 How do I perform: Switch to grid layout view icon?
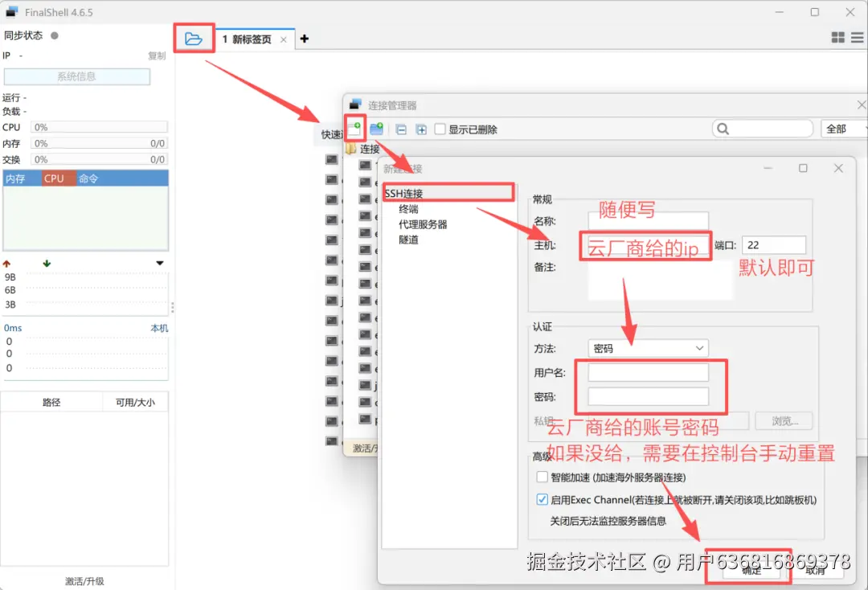coord(837,37)
